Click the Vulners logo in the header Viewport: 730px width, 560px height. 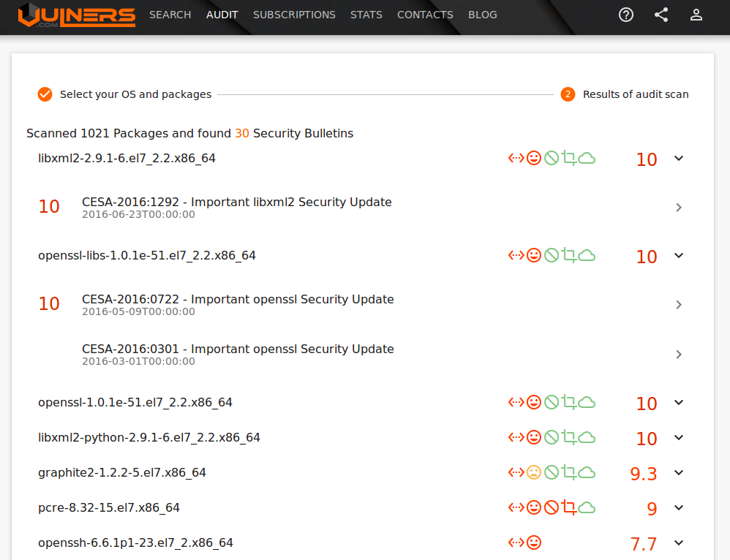point(76,15)
